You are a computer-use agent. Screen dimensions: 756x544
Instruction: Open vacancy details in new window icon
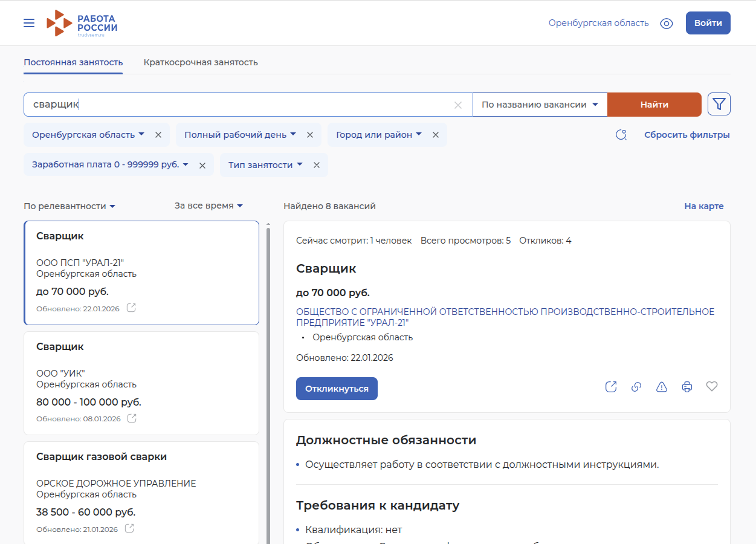[x=611, y=387]
